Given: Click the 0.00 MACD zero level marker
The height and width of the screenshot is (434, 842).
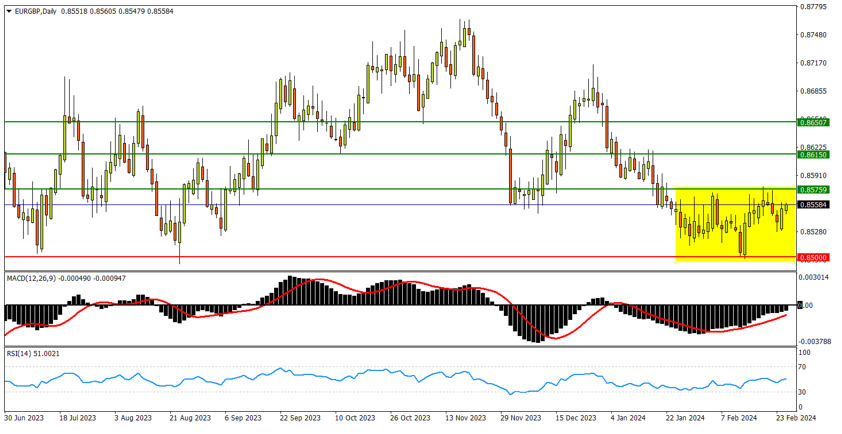Looking at the screenshot, I should [806, 305].
